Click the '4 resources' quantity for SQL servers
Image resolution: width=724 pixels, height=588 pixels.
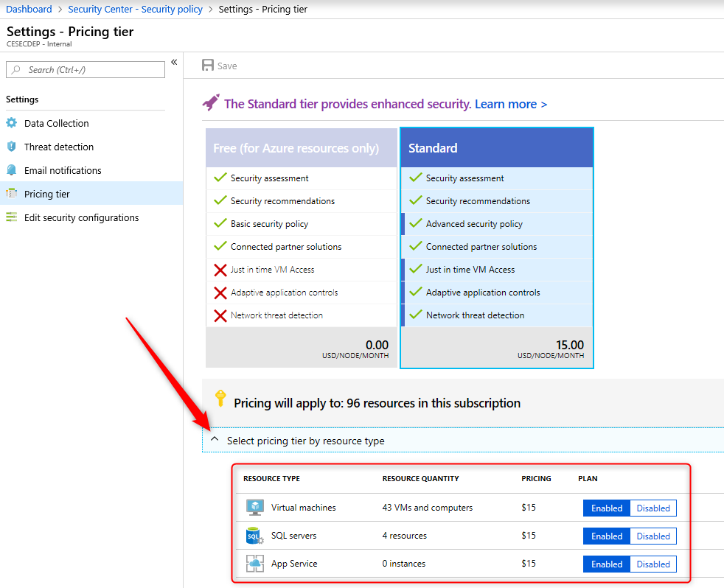(405, 536)
